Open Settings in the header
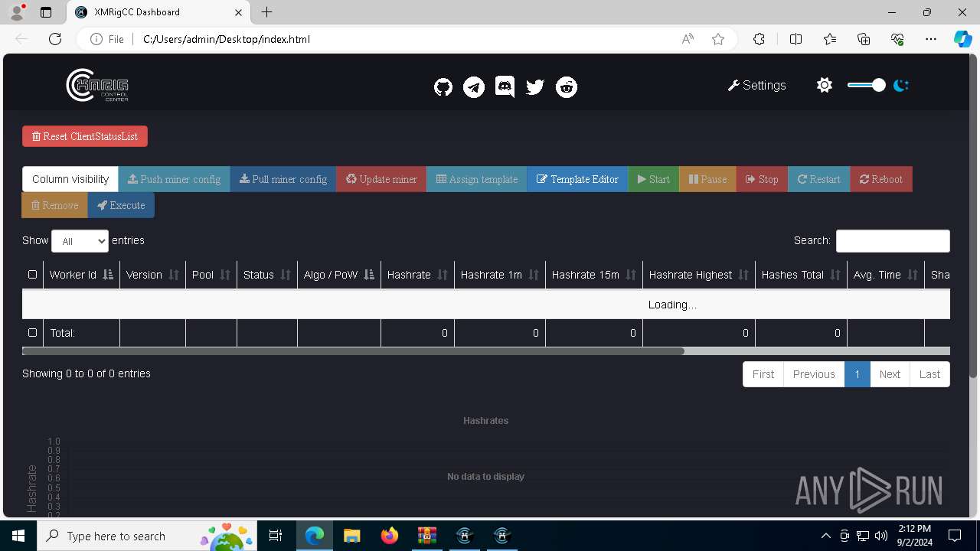 756,85
